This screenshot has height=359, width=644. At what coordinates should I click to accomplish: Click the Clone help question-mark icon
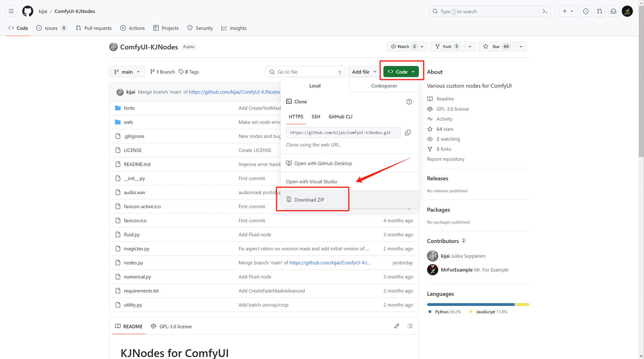(409, 102)
